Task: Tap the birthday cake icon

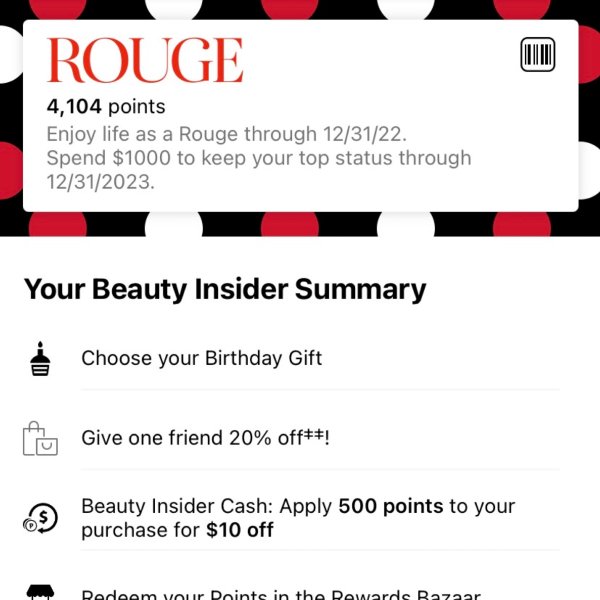Action: tap(40, 359)
